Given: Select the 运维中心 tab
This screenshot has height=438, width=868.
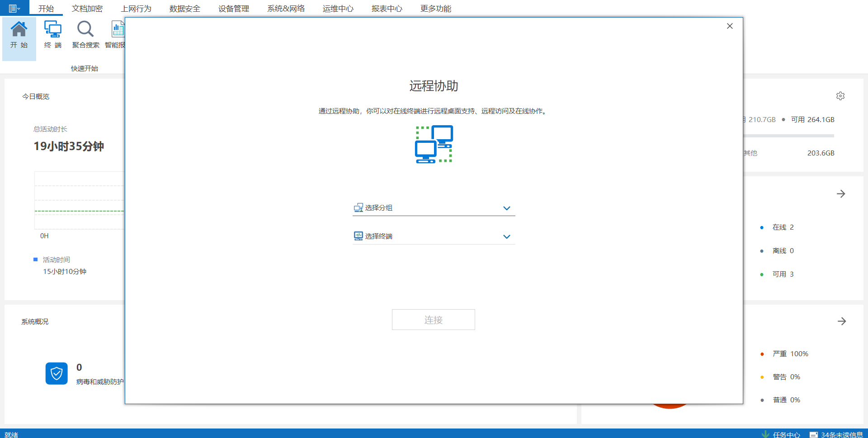Looking at the screenshot, I should click(338, 9).
